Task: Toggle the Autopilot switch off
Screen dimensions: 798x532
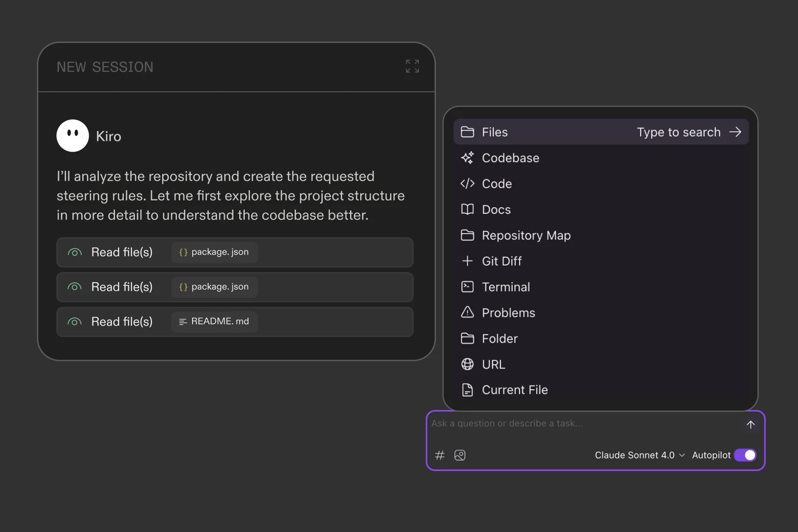Action: 745,455
